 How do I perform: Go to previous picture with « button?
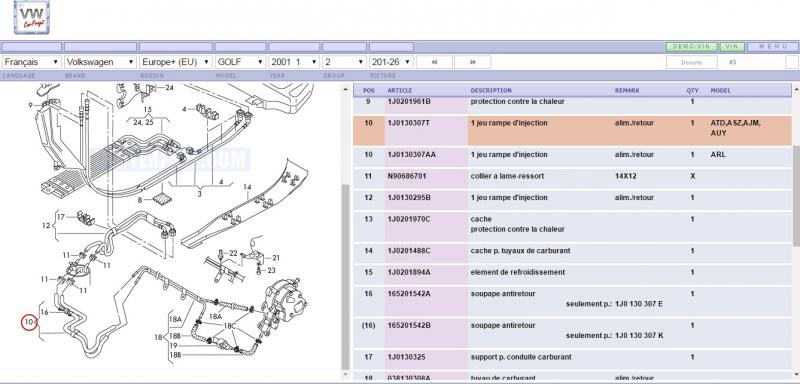tap(434, 62)
